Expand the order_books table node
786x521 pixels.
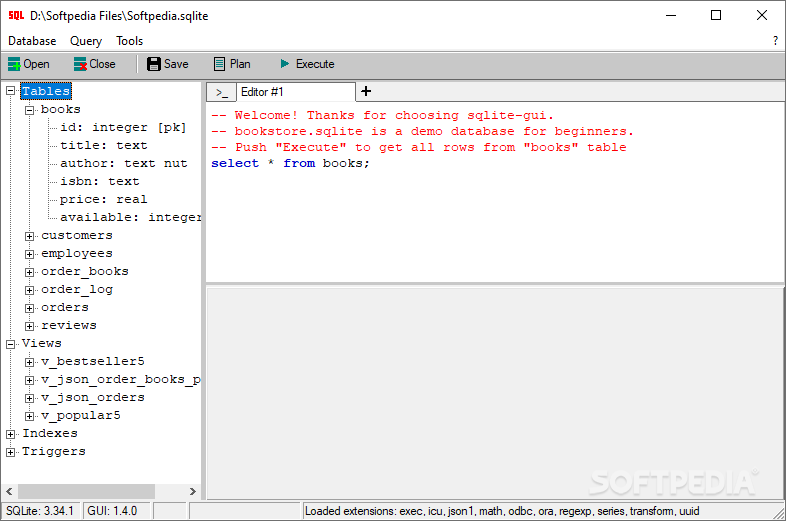tap(30, 272)
